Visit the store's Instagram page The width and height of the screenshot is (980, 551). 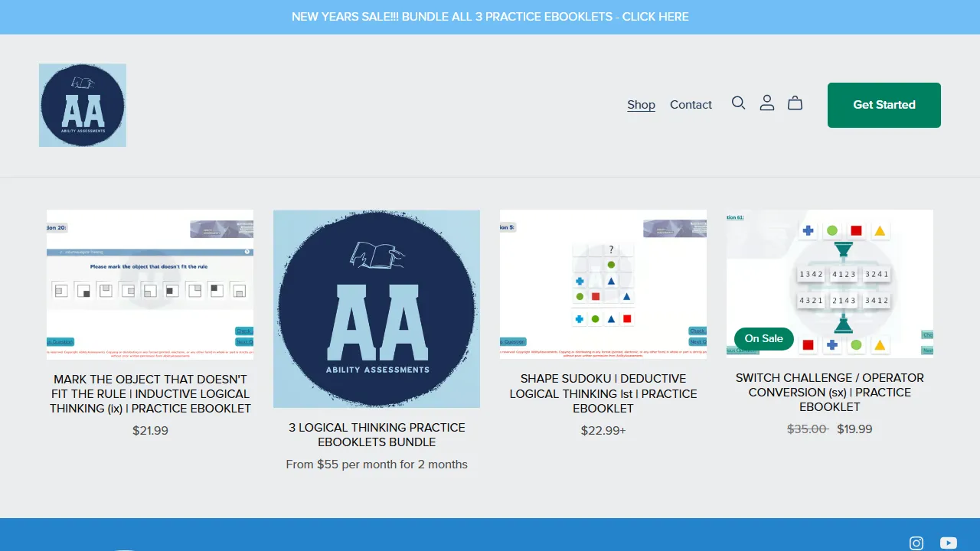(x=916, y=543)
